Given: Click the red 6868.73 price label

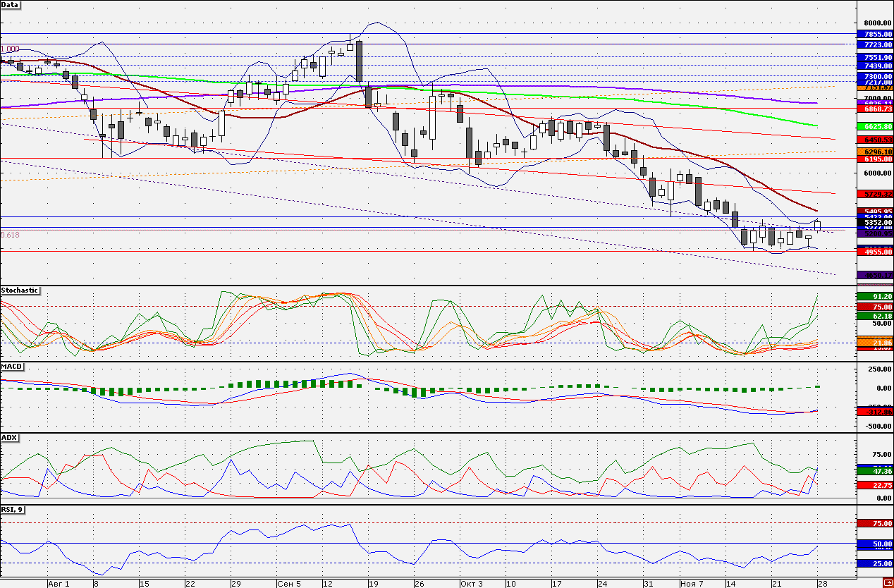Looking at the screenshot, I should [874, 109].
